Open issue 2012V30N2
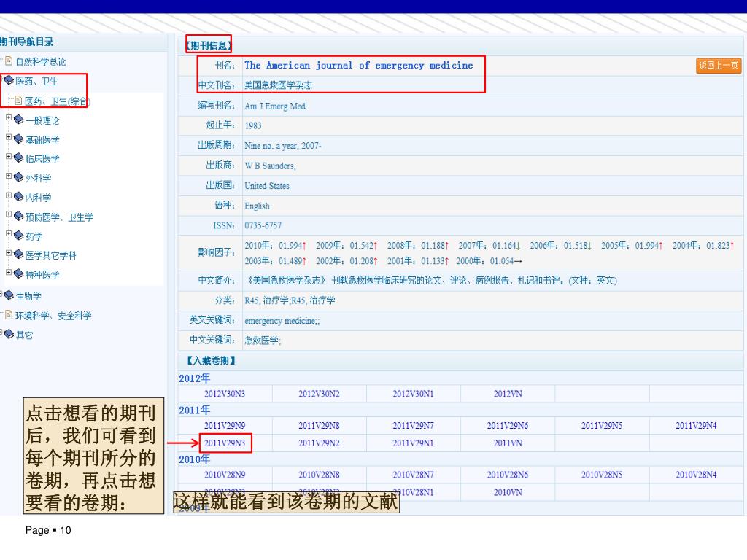 (319, 394)
